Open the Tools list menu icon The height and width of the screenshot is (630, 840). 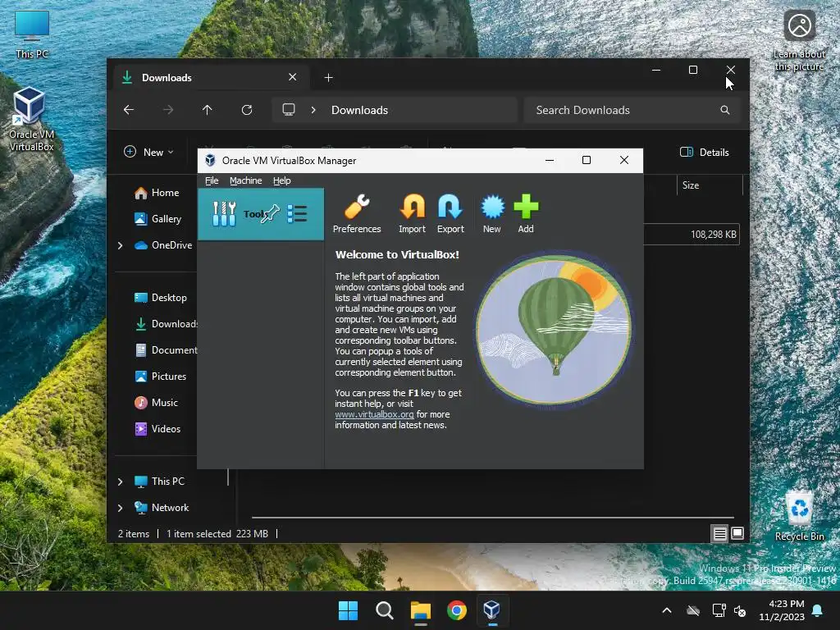point(297,214)
